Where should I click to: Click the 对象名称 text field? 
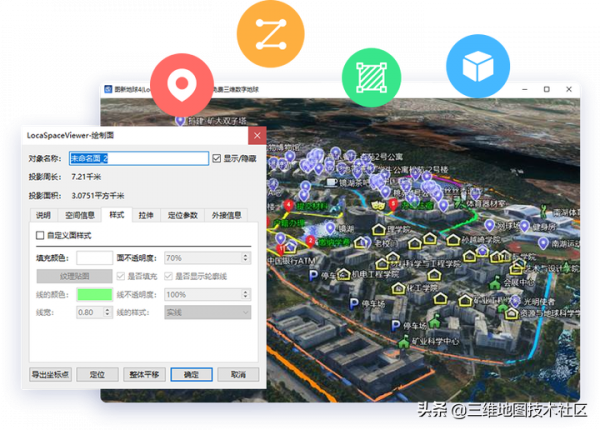point(139,158)
